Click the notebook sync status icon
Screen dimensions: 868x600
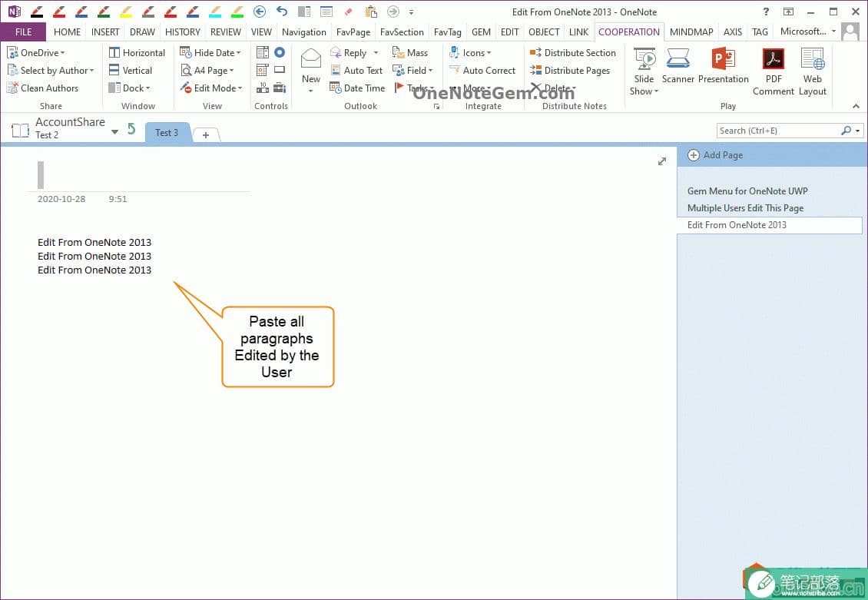point(131,129)
